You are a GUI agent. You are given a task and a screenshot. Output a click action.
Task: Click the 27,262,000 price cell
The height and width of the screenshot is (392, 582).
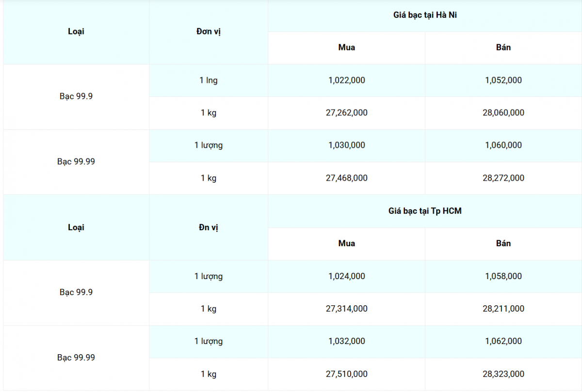pos(346,112)
